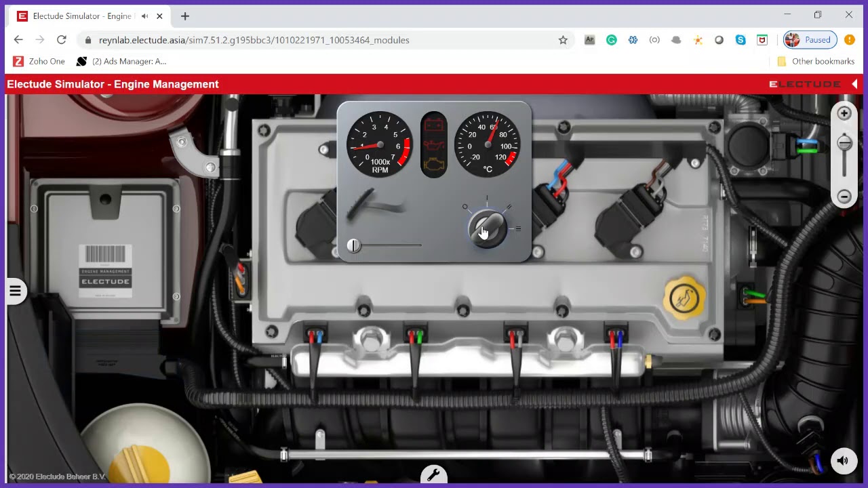The height and width of the screenshot is (488, 868).
Task: Open the McAfee shield extension
Action: [x=762, y=40]
